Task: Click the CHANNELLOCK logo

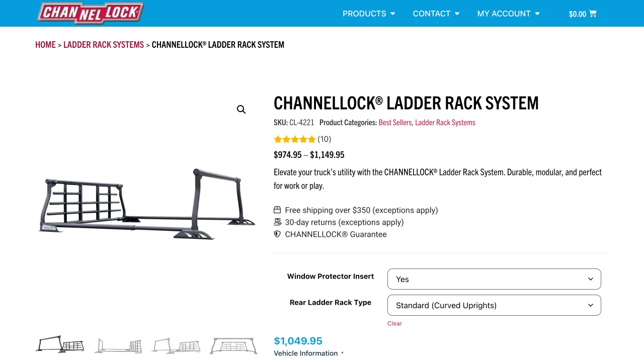Action: point(91,13)
